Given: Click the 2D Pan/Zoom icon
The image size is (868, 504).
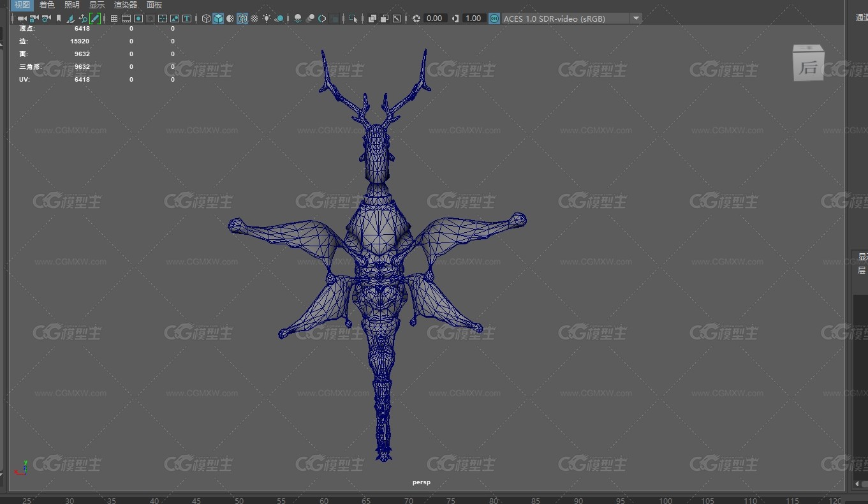Looking at the screenshot, I should (x=83, y=19).
